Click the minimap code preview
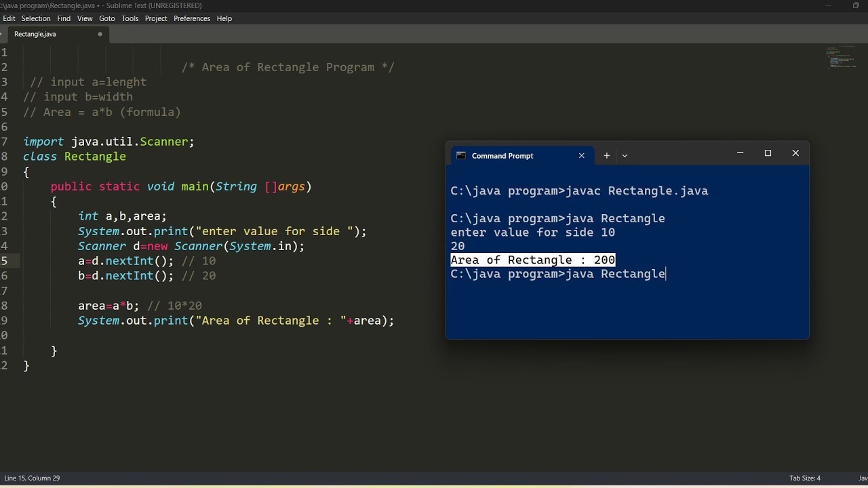Image resolution: width=868 pixels, height=488 pixels. tap(840, 59)
